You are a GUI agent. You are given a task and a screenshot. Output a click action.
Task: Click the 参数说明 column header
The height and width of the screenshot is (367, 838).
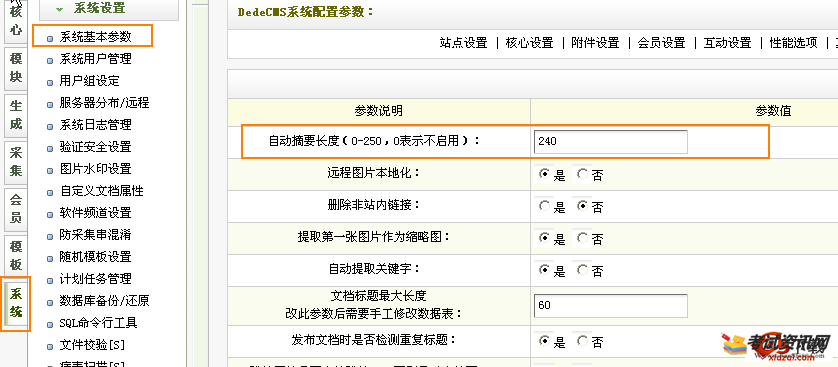[378, 111]
